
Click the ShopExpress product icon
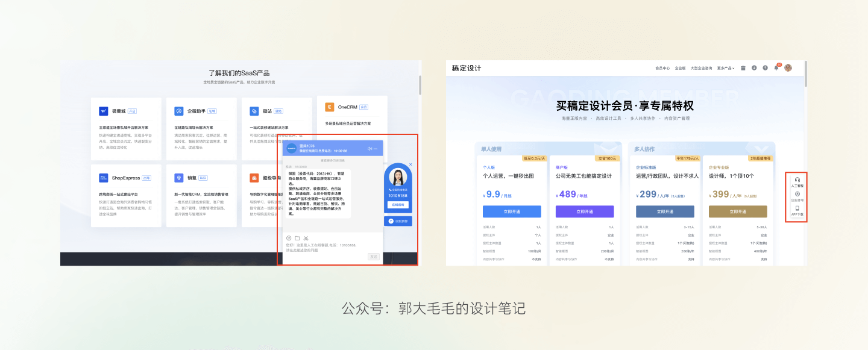coord(104,178)
